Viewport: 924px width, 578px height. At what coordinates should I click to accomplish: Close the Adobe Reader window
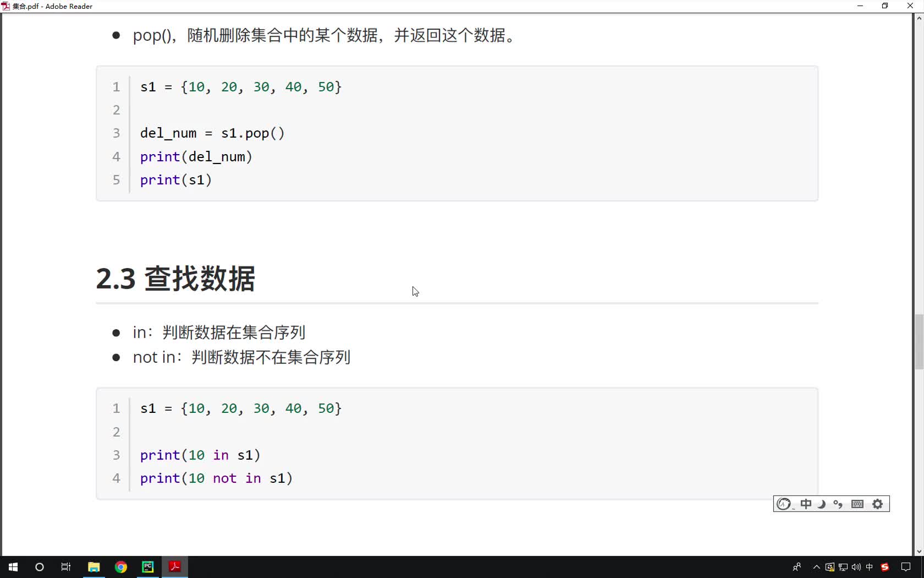click(910, 6)
